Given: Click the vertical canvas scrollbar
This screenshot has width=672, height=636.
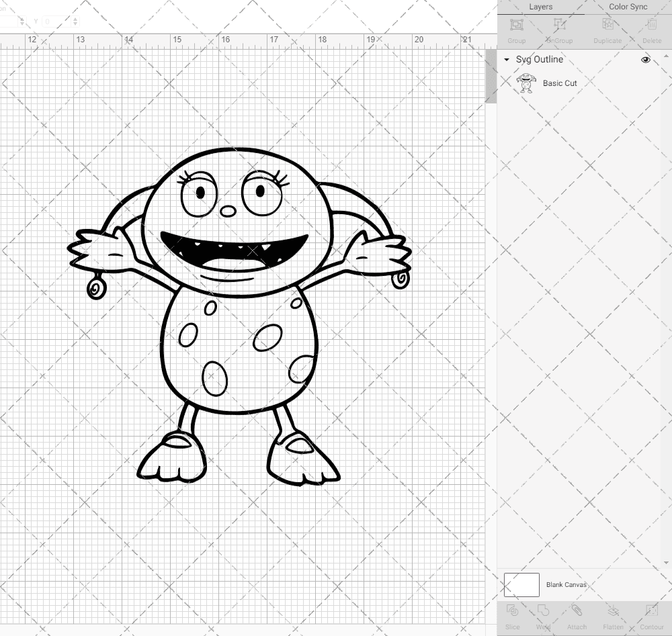Looking at the screenshot, I should click(490, 75).
